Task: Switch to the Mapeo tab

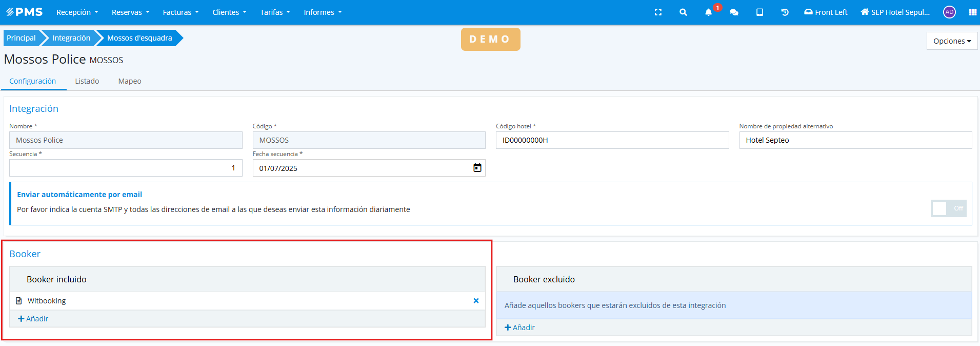Action: pyautogui.click(x=130, y=81)
